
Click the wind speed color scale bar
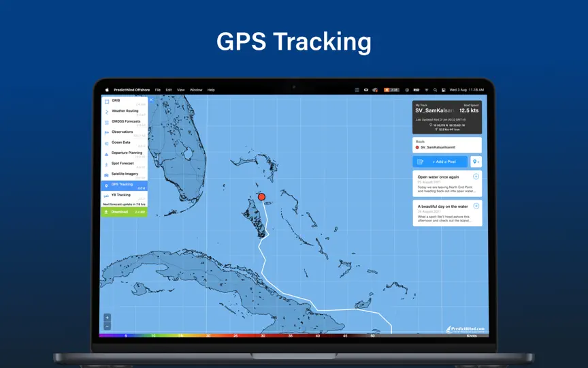pos(294,336)
